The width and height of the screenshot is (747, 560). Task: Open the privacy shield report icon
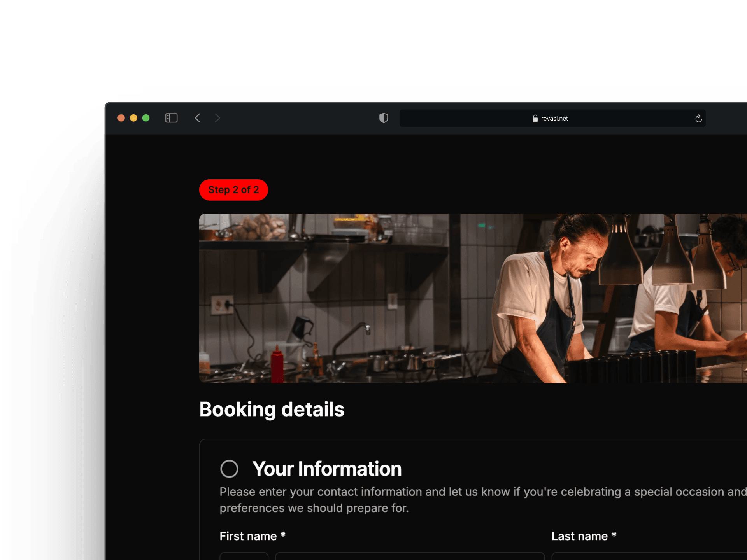[x=384, y=118]
